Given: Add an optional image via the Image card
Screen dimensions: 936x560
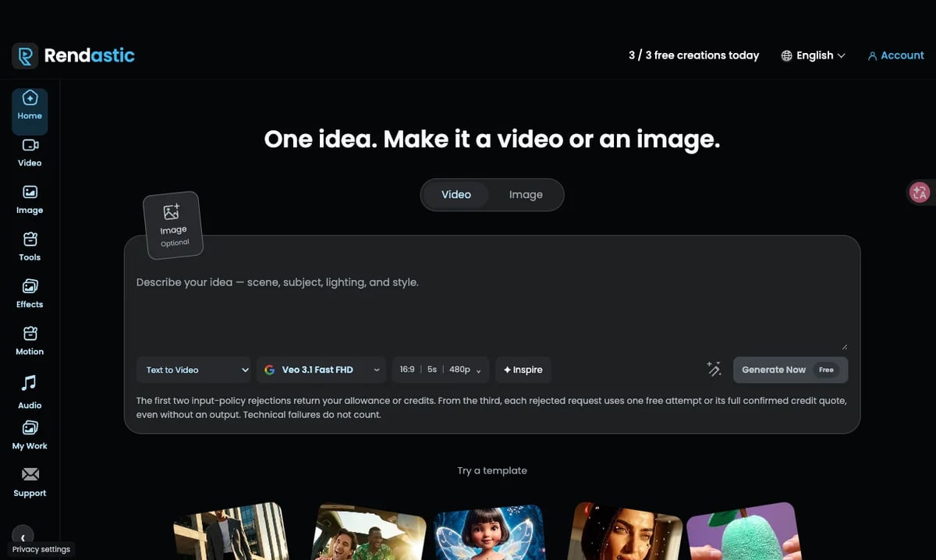Looking at the screenshot, I should pyautogui.click(x=173, y=225).
